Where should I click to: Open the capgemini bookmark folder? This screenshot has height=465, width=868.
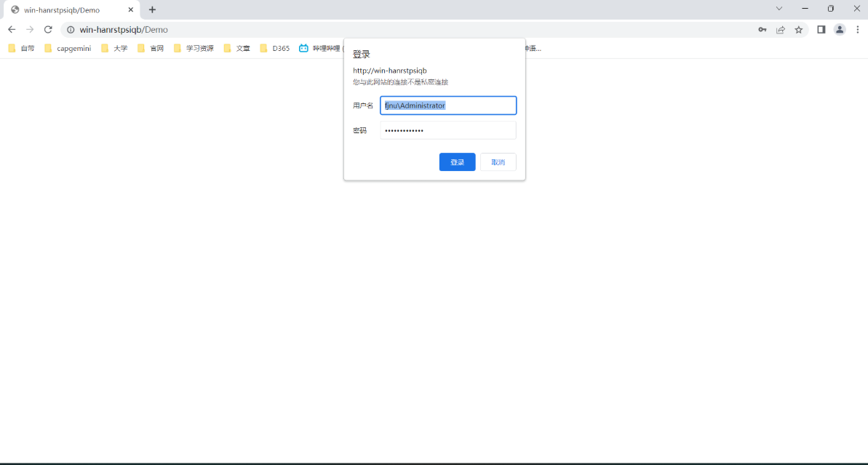(x=68, y=48)
